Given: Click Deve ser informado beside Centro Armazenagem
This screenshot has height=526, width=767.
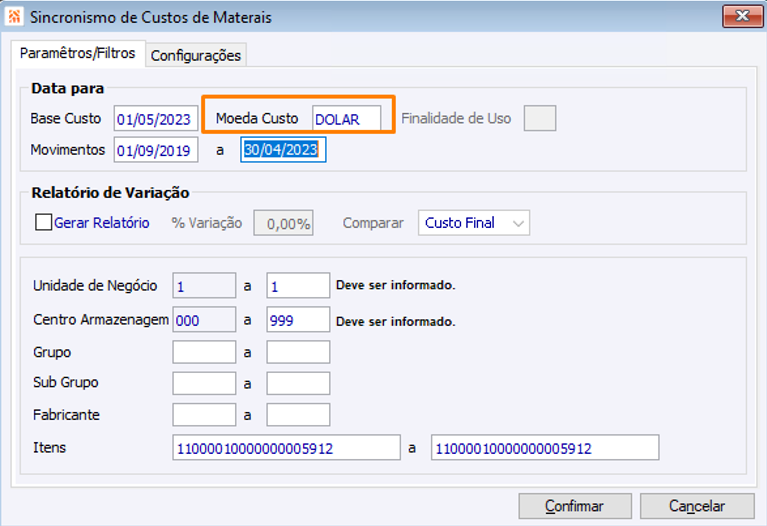Looking at the screenshot, I should [x=395, y=321].
